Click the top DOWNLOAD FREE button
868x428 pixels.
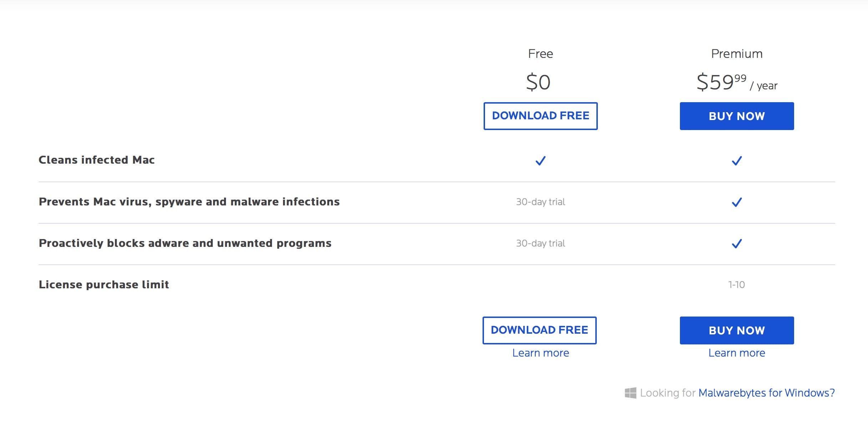[x=540, y=116]
